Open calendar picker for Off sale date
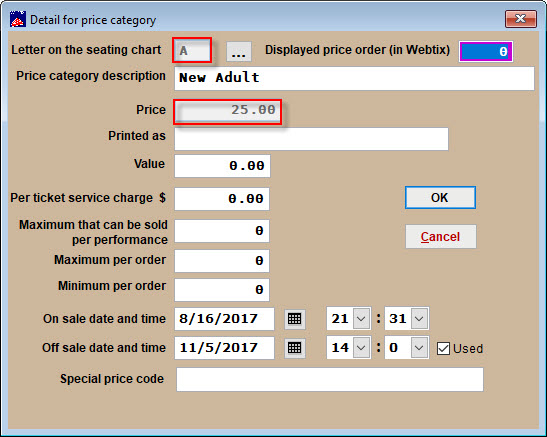 pyautogui.click(x=295, y=348)
